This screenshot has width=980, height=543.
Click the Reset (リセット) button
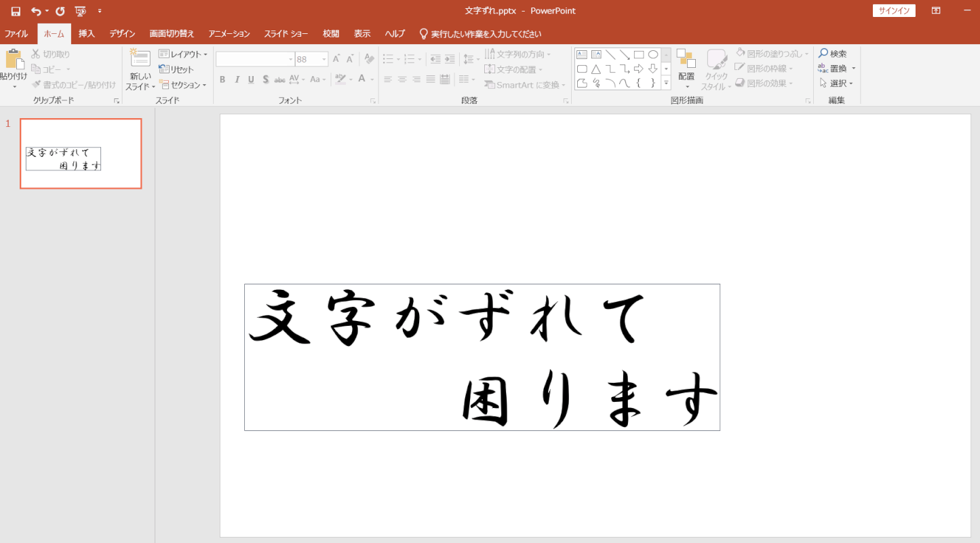point(176,69)
